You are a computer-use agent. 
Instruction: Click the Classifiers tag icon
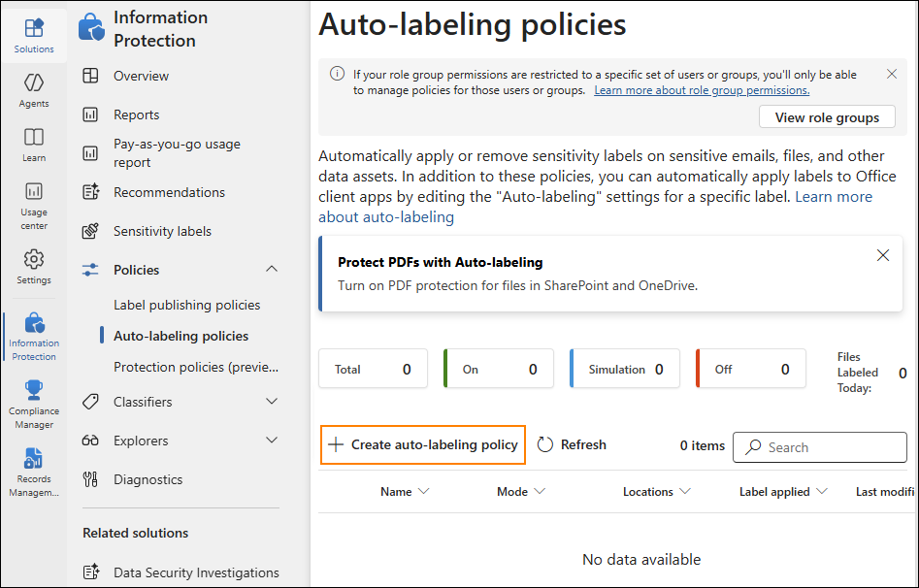point(90,402)
